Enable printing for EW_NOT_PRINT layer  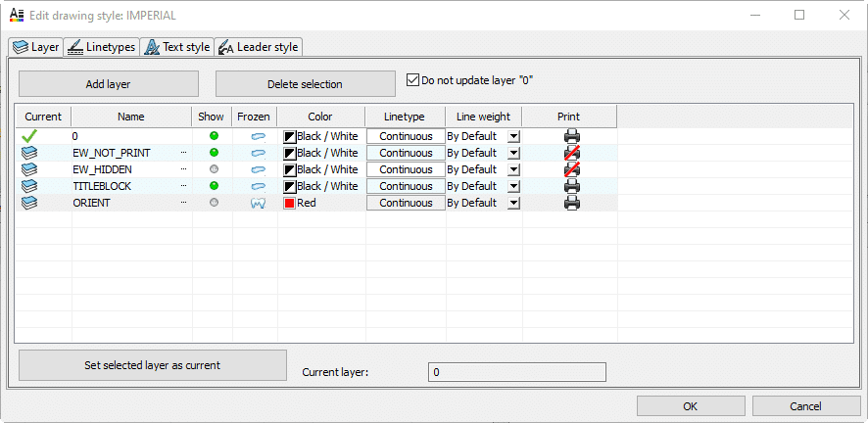pos(572,153)
